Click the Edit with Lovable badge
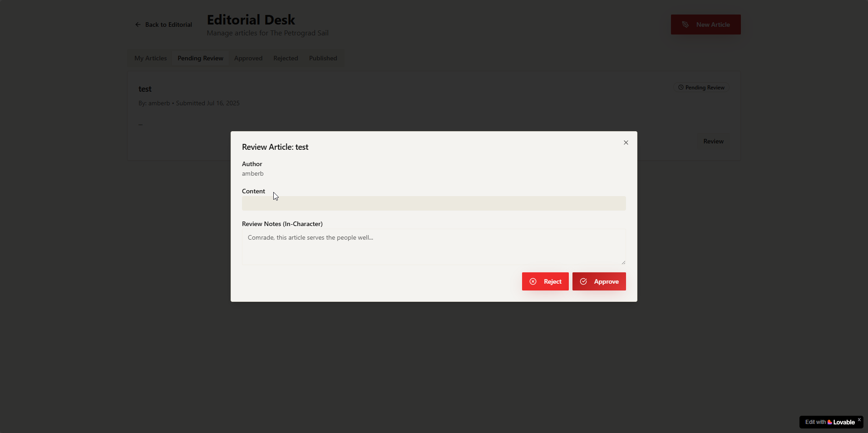This screenshot has width=868, height=433. coord(830,422)
